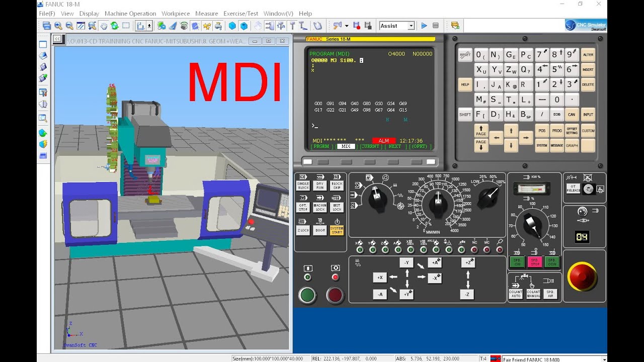
Task: Collapse the side panel with double-arrow button
Action: (x=57, y=39)
